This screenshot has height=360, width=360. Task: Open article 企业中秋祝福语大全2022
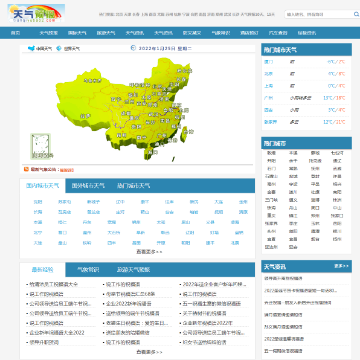(57, 333)
